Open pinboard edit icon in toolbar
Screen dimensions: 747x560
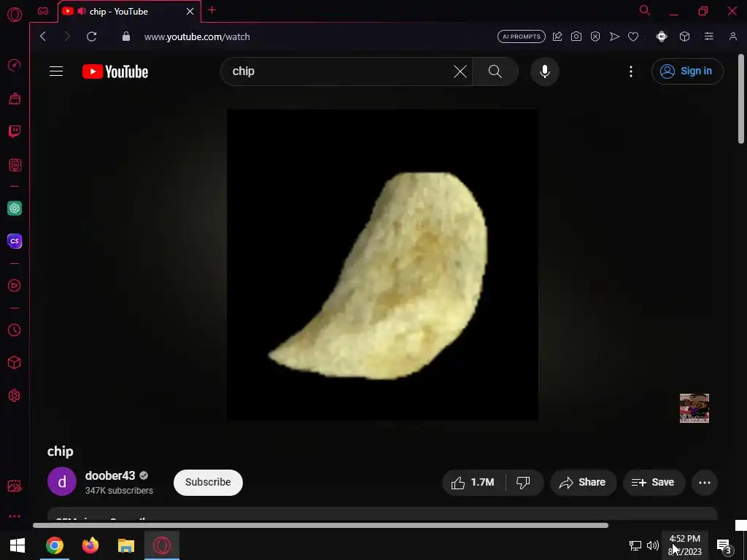pyautogui.click(x=557, y=36)
